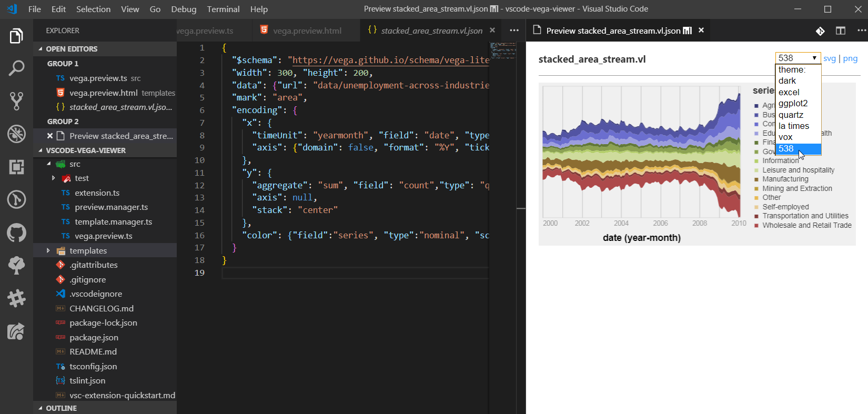Follow the vega-lite schema URL in code
Image resolution: width=868 pixels, height=414 pixels.
[390, 60]
